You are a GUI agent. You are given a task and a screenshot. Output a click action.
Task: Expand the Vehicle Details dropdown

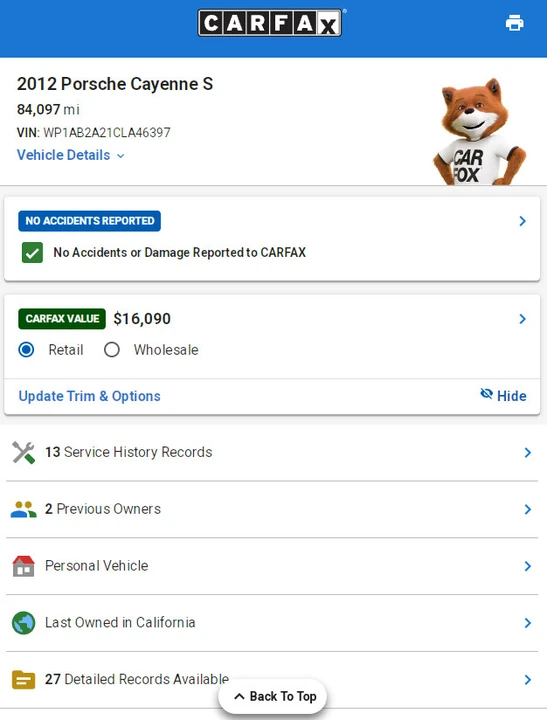(x=71, y=155)
